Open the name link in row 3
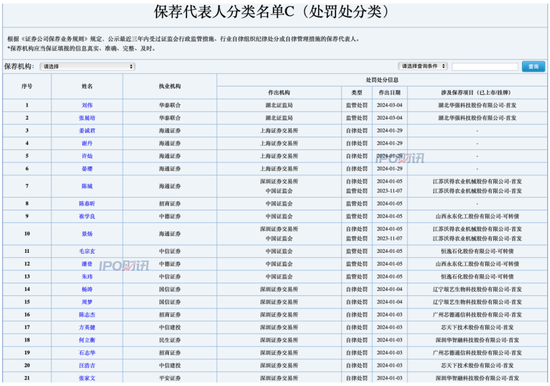The image size is (550, 386). pos(87,131)
